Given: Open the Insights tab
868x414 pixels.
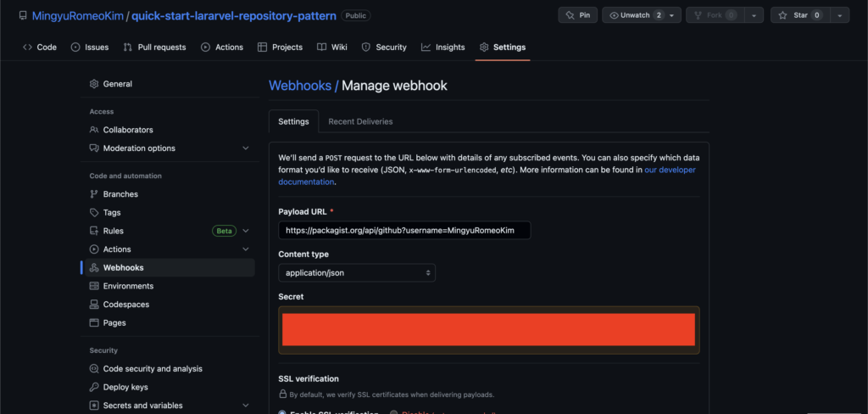Looking at the screenshot, I should (x=442, y=48).
